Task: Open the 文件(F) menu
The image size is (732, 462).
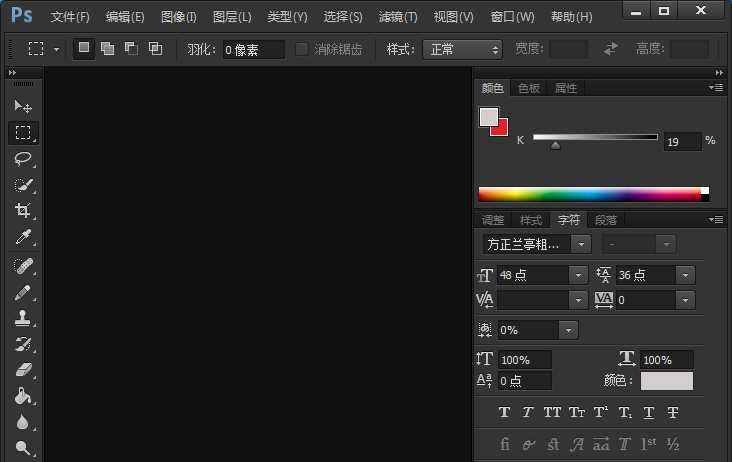Action: [70, 17]
